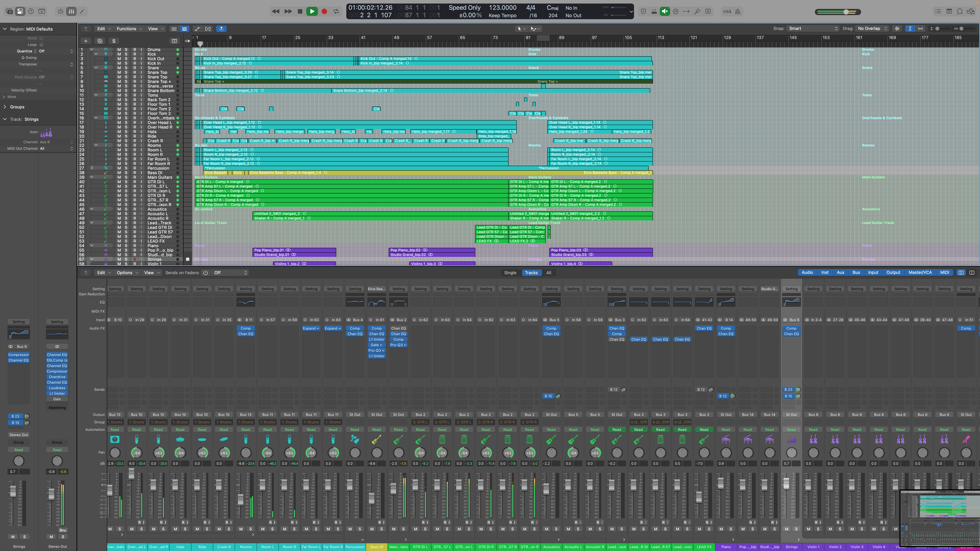The height and width of the screenshot is (551, 980).
Task: Click the Audio filter button in the mixer
Action: [807, 272]
